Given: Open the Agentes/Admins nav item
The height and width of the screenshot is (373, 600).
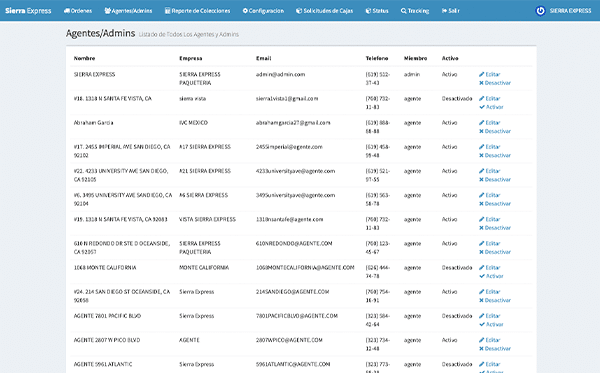Looking at the screenshot, I should [x=128, y=11].
